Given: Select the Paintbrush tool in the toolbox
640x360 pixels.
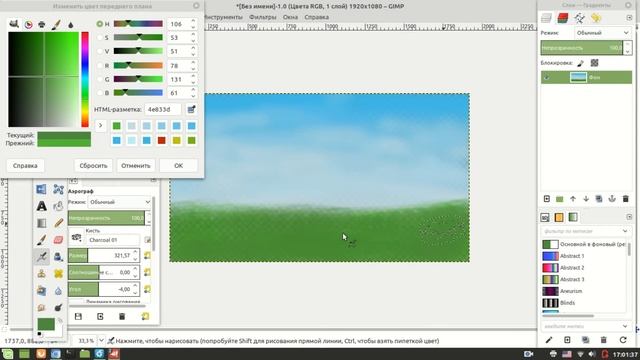Looking at the screenshot, I should 41,240.
